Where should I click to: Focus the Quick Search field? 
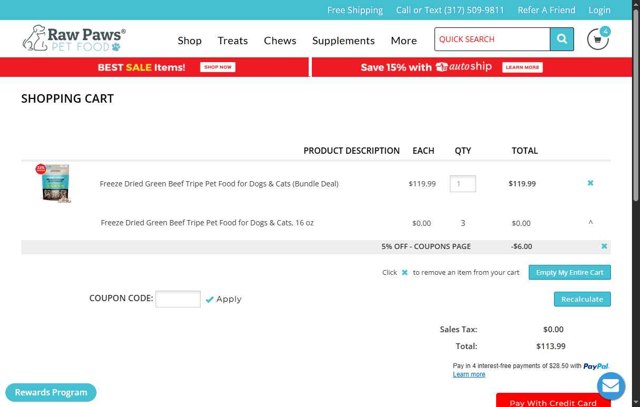click(492, 39)
